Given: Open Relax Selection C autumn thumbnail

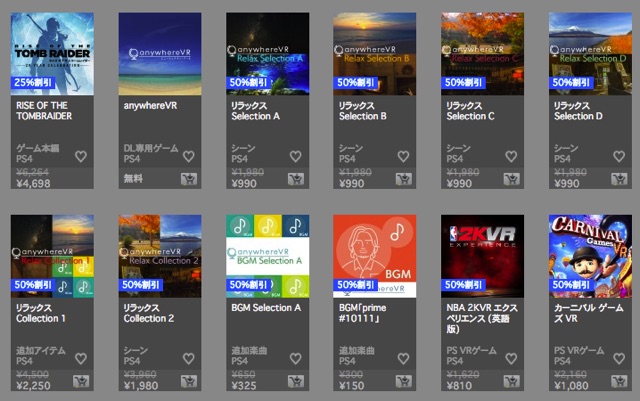Looking at the screenshot, I should (x=482, y=54).
